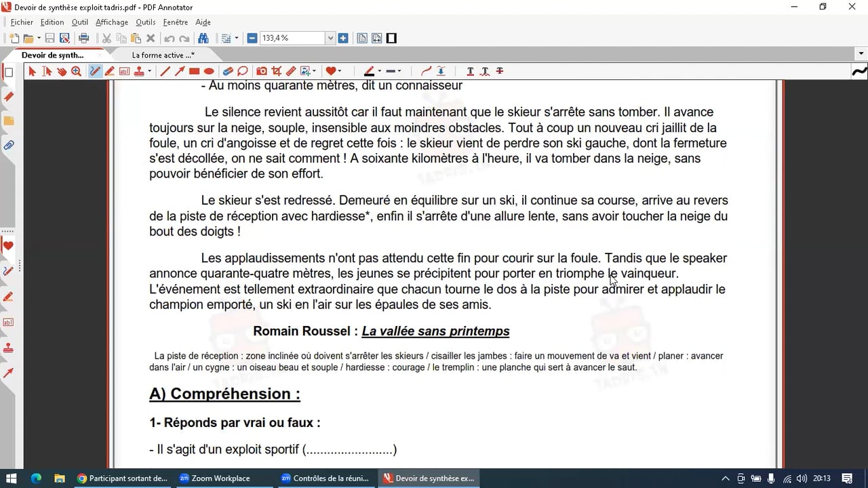Click the blue down-arrow pen option
Screen dimensions: 868x488
[441, 71]
